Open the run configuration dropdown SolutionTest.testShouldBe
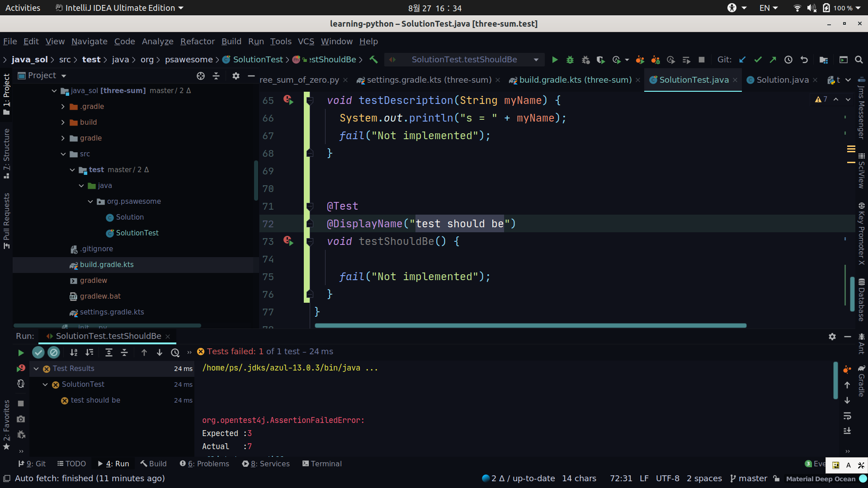The height and width of the screenshot is (488, 868). pyautogui.click(x=464, y=60)
